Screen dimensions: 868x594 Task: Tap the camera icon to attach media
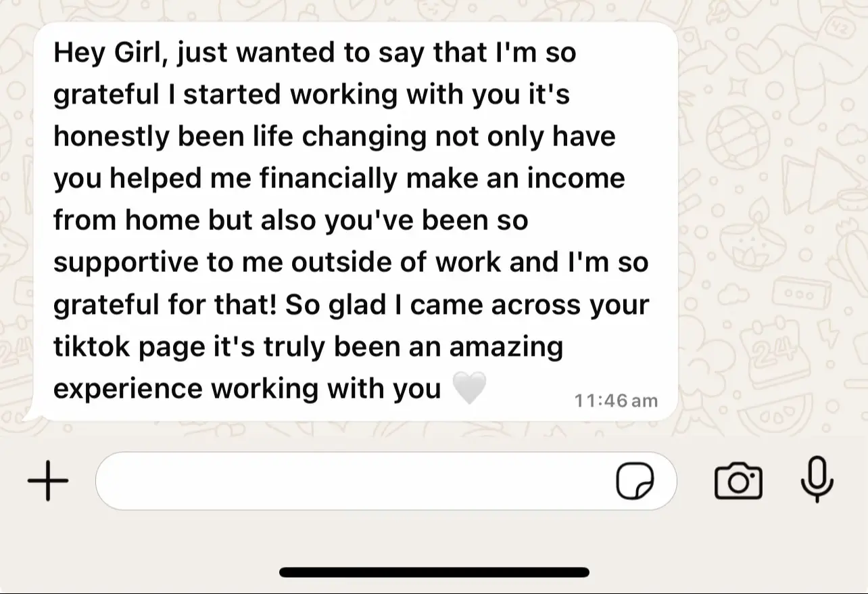pos(738,480)
